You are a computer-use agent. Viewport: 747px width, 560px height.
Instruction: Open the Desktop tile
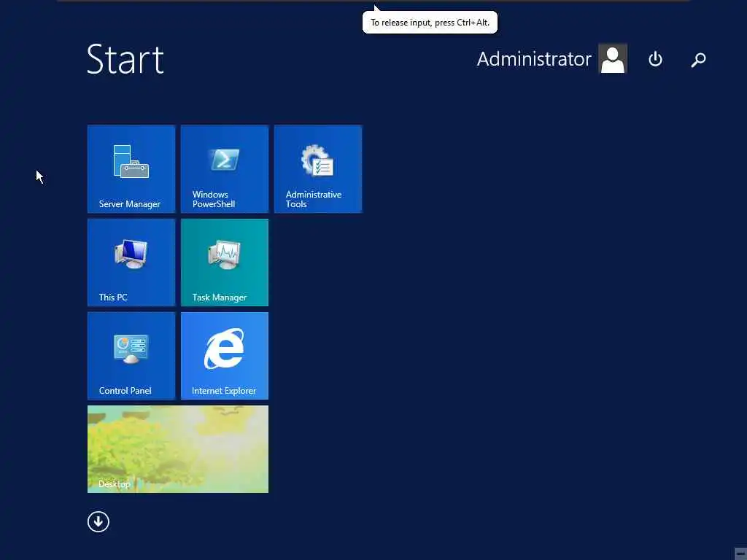(x=178, y=449)
